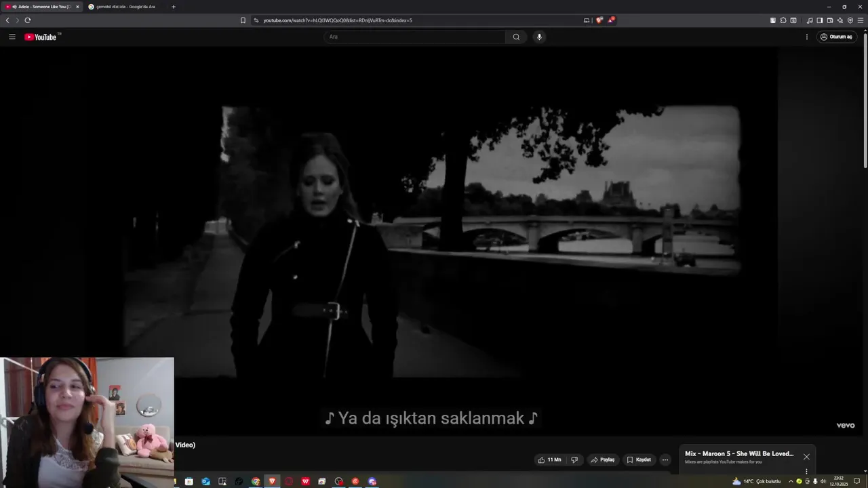Expand hidden system tray icons chevron
The image size is (868, 488).
pos(791,481)
